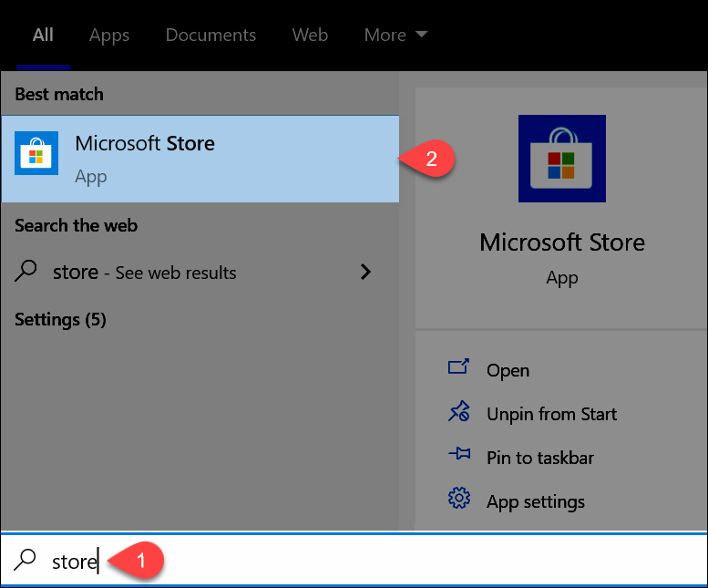This screenshot has height=588, width=708.
Task: Click the search box containing 'store'
Action: coord(354,561)
